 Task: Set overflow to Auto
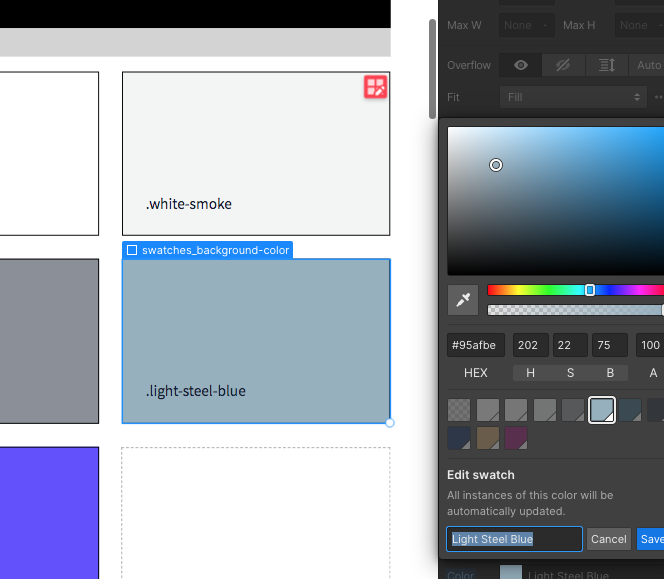click(648, 65)
